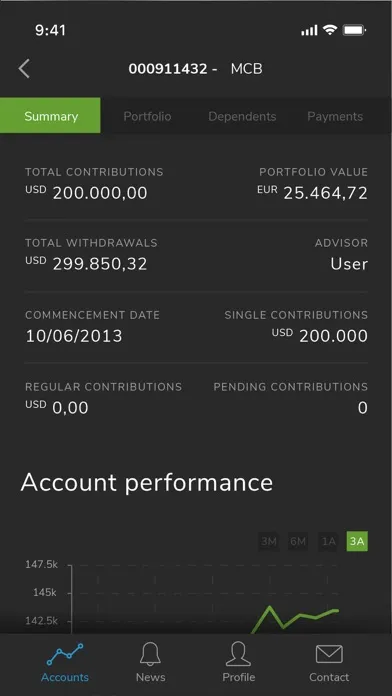This screenshot has height=696, width=392.
Task: Switch to the Portfolio tab
Action: 147,116
